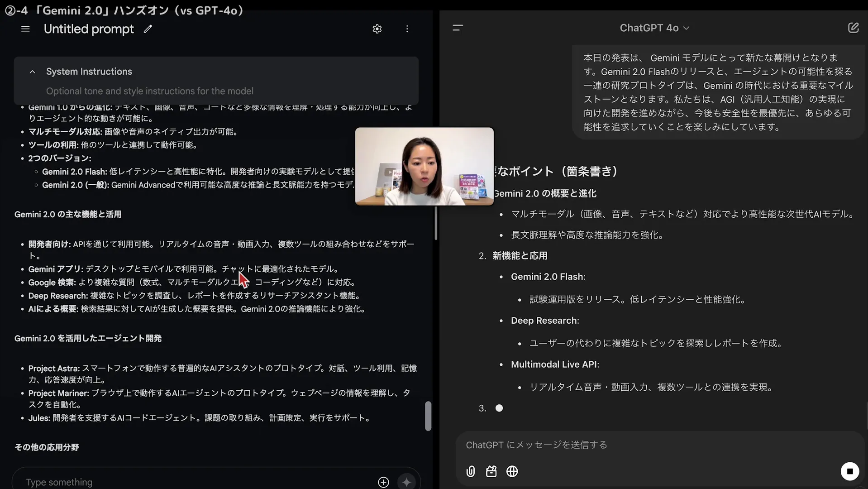Click the plus insert button in prompt box
Viewport: 868px width, 489px height.
click(383, 482)
